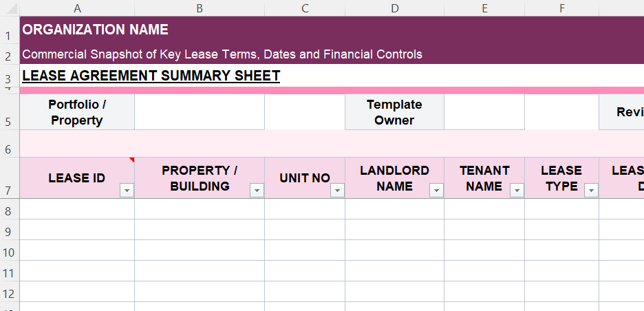Select column F header
The height and width of the screenshot is (311, 644).
click(x=561, y=8)
